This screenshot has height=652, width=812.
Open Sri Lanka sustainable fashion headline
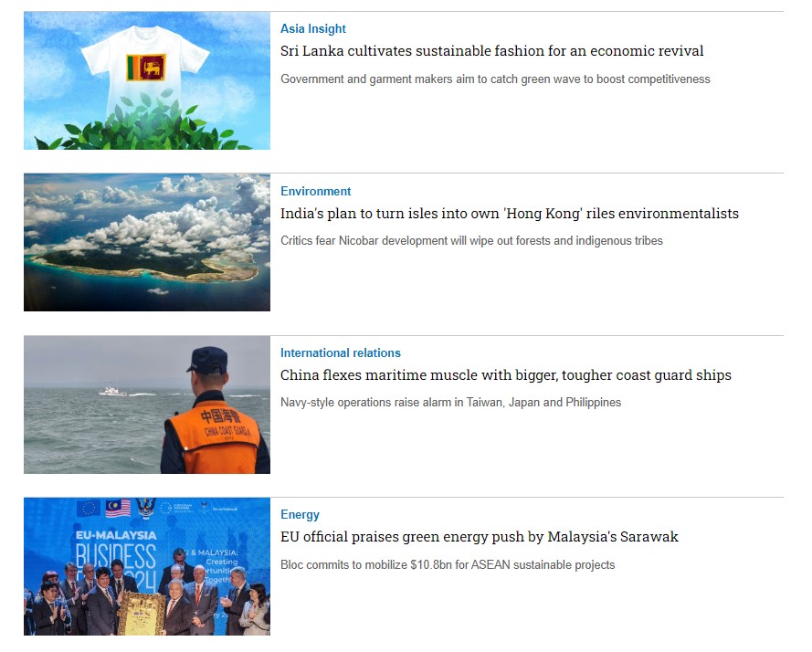[492, 51]
